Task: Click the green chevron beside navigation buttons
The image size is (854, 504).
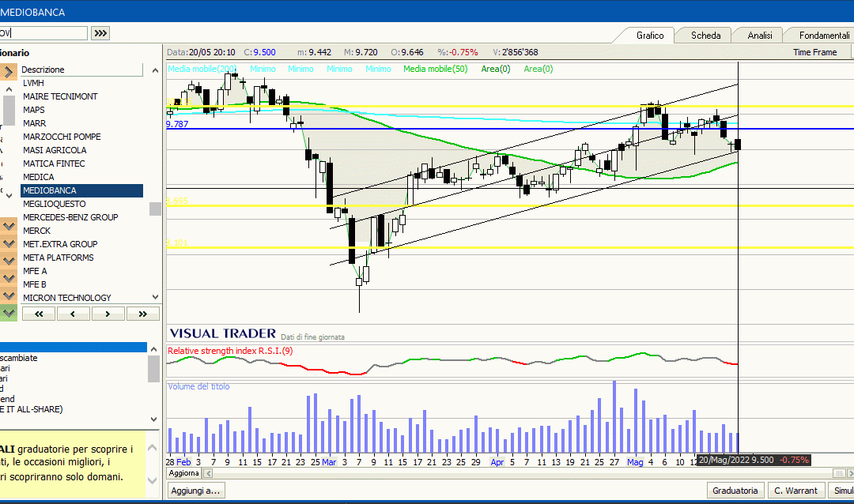Action: 8,313
